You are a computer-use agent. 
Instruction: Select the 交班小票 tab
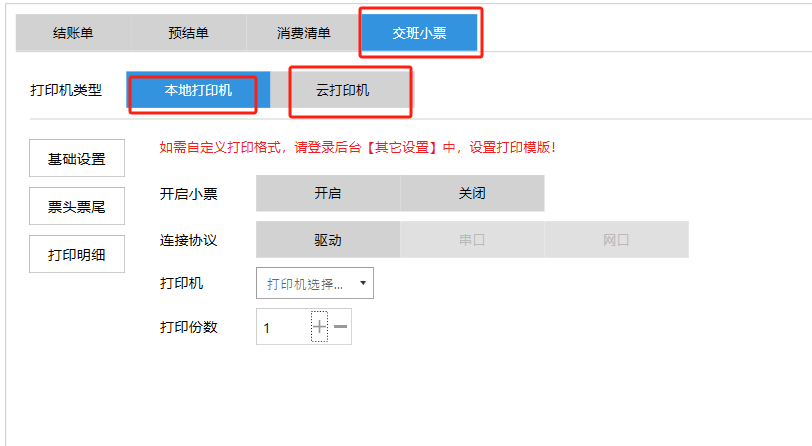(420, 33)
